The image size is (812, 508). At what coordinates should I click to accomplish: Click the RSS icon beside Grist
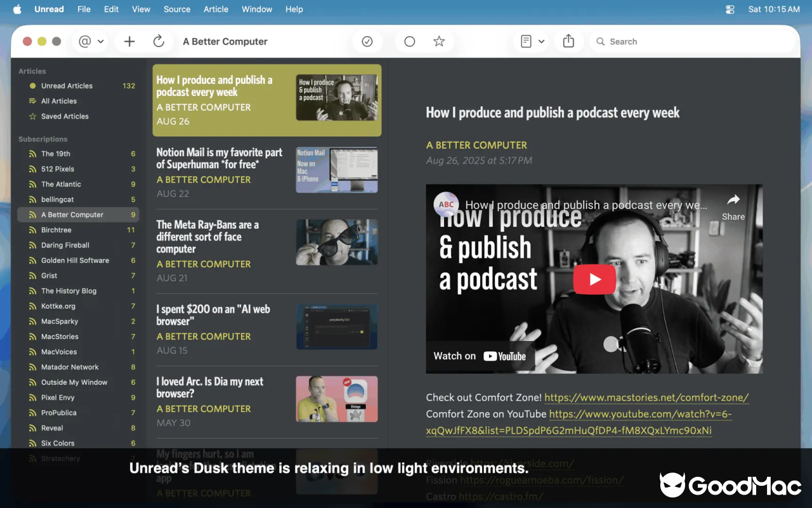pos(32,276)
